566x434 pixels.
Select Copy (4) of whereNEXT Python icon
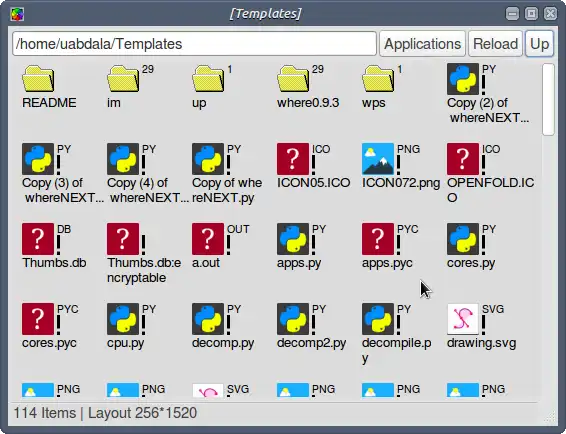click(123, 159)
